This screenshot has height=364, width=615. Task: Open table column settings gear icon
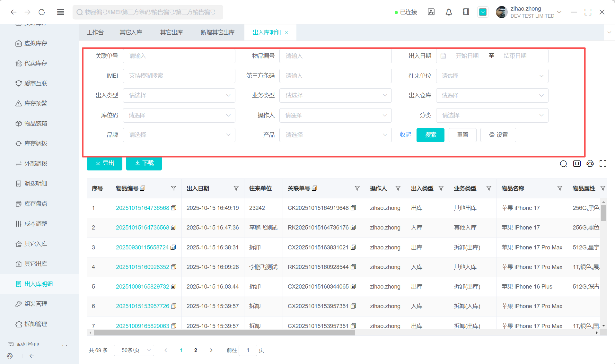tap(590, 164)
